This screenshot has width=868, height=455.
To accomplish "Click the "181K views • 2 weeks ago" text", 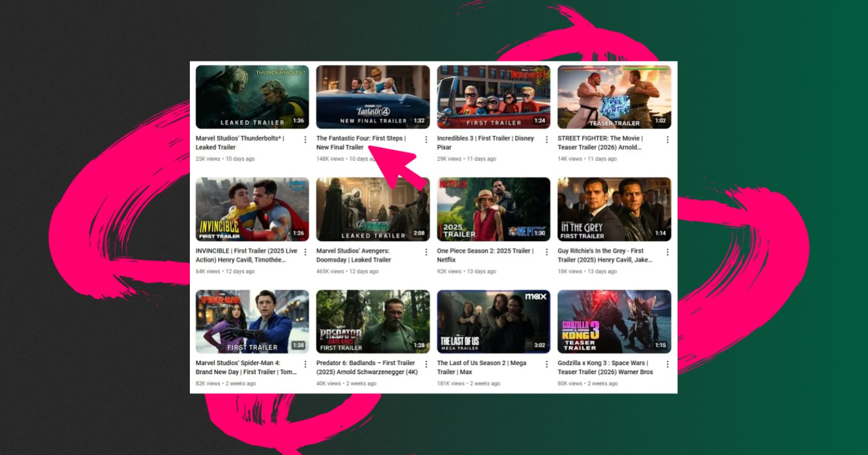I will [x=468, y=383].
